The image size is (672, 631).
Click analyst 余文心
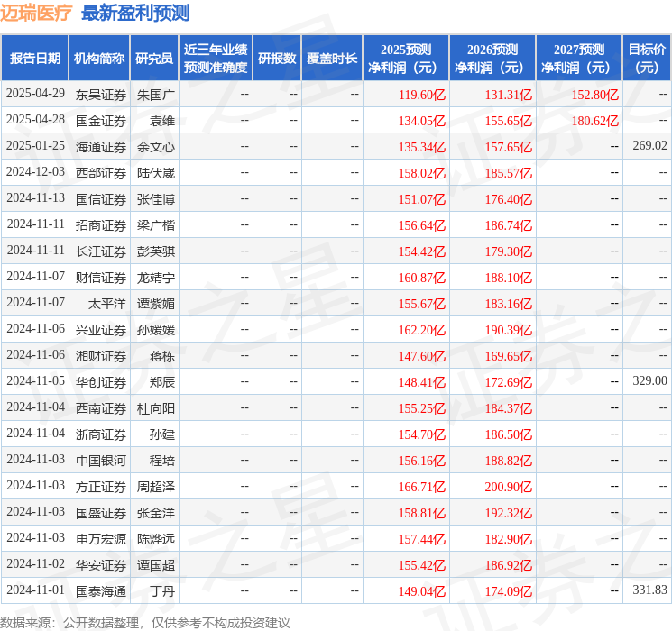155,147
